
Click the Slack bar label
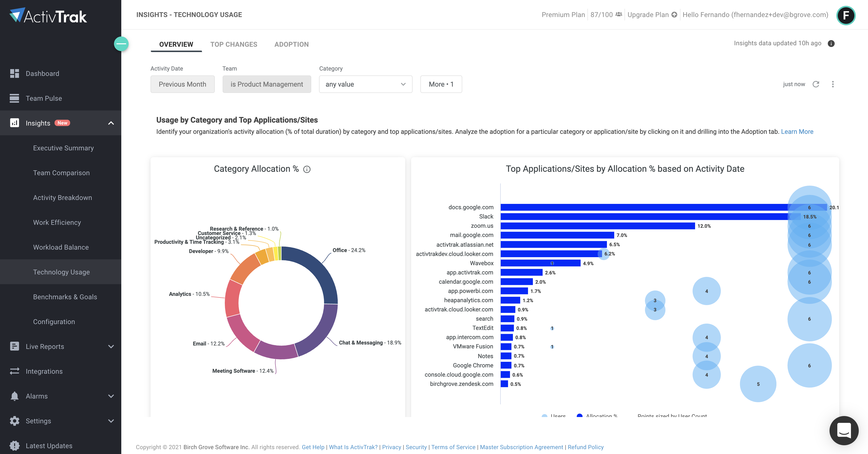pyautogui.click(x=486, y=216)
